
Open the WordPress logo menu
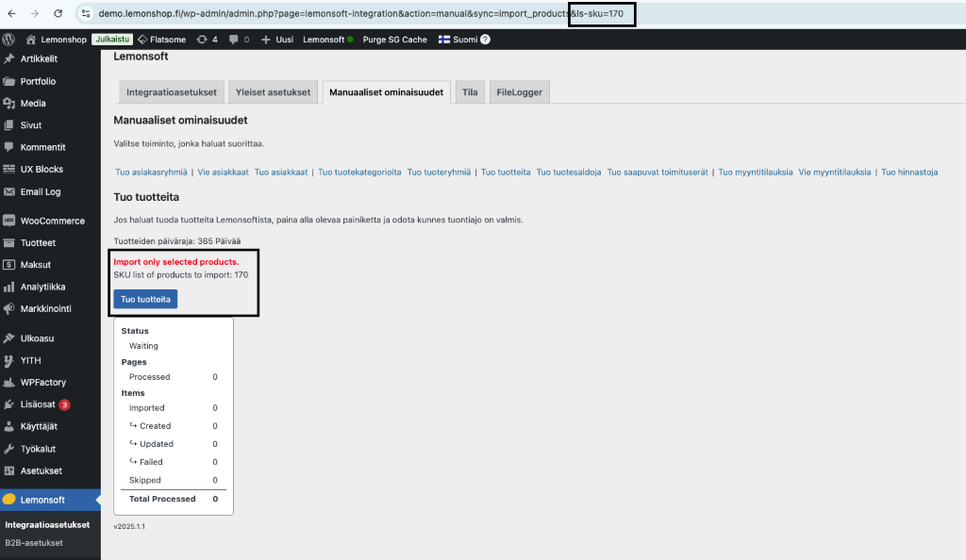point(8,39)
